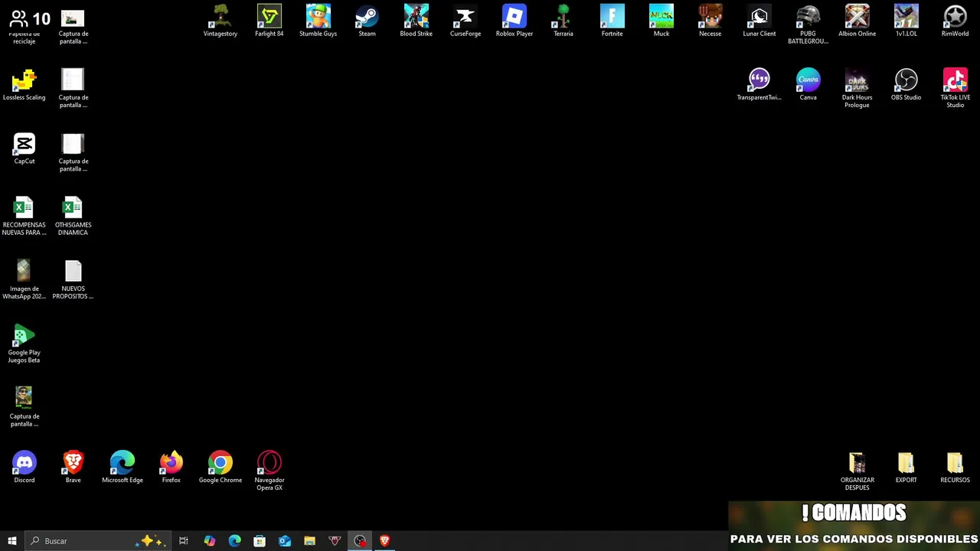Open the Albion Online icon
980x551 pixels.
pyautogui.click(x=857, y=21)
